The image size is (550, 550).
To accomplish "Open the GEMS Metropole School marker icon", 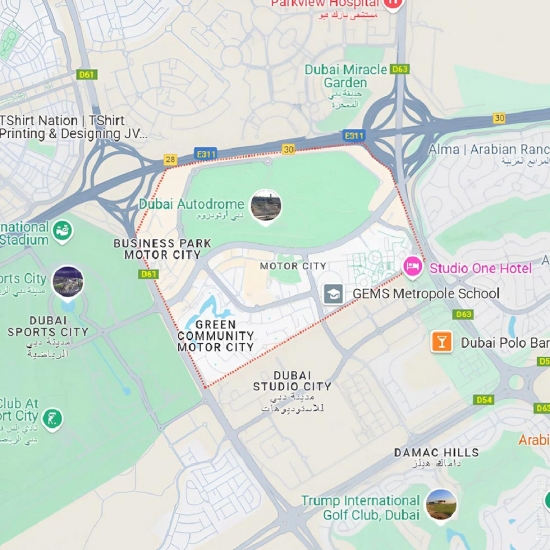I will [333, 294].
